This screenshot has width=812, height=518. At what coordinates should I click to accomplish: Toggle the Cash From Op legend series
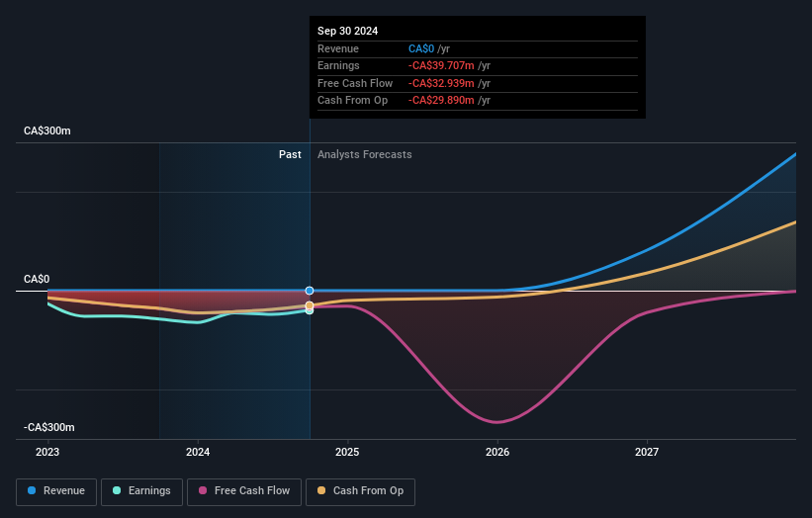[x=360, y=491]
